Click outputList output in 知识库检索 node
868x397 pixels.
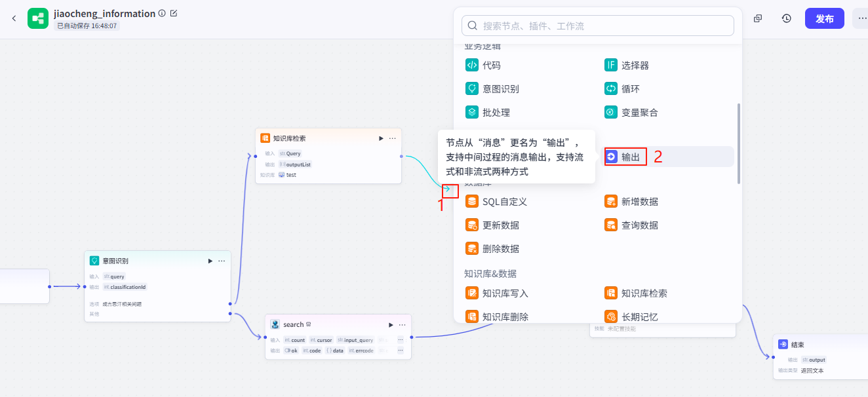295,164
